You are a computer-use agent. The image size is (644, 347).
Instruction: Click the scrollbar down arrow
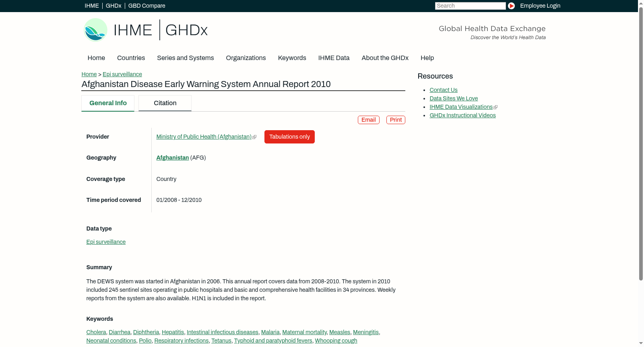(641, 344)
